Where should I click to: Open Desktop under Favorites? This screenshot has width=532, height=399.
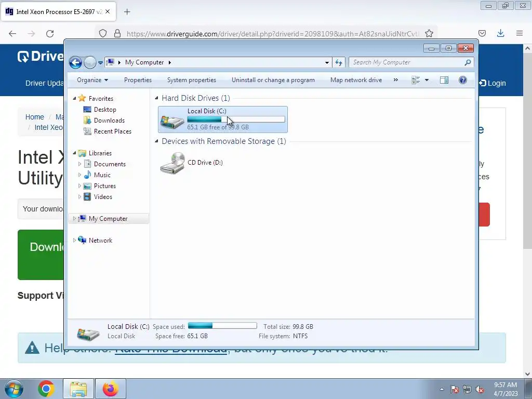(x=105, y=110)
